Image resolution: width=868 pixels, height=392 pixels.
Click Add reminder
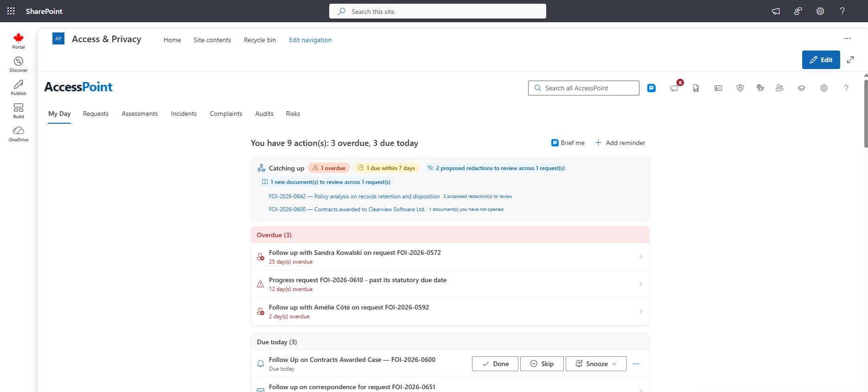coord(620,143)
